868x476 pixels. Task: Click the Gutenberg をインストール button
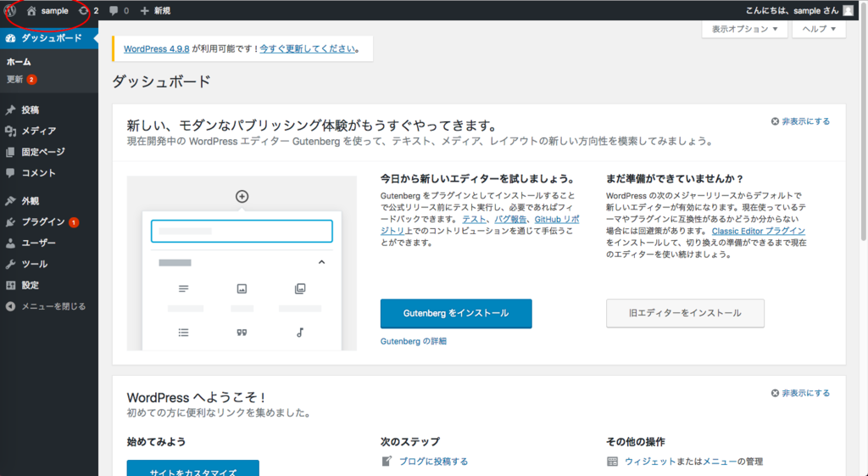tap(456, 314)
